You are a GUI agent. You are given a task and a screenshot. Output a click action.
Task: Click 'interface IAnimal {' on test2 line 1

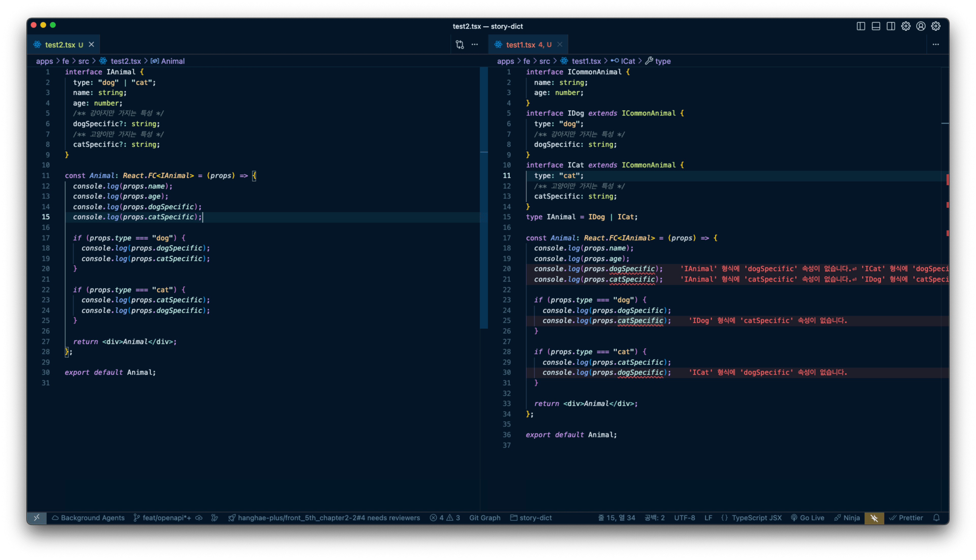click(x=104, y=72)
